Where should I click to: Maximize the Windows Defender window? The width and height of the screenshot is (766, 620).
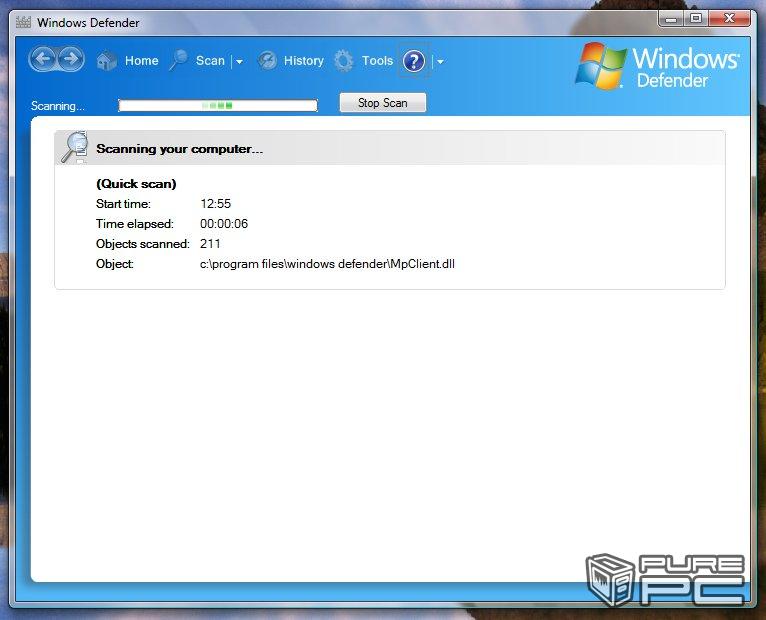tap(696, 19)
